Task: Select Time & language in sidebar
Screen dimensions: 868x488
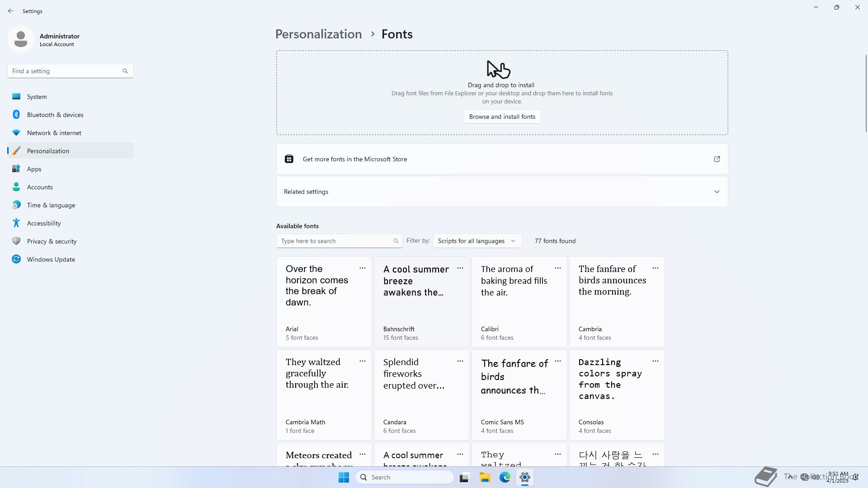Action: [x=51, y=205]
